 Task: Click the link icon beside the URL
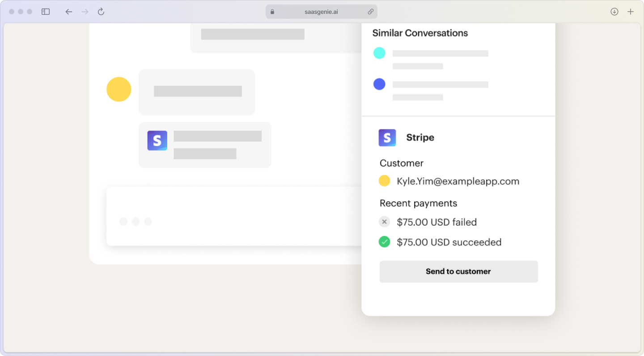[371, 12]
